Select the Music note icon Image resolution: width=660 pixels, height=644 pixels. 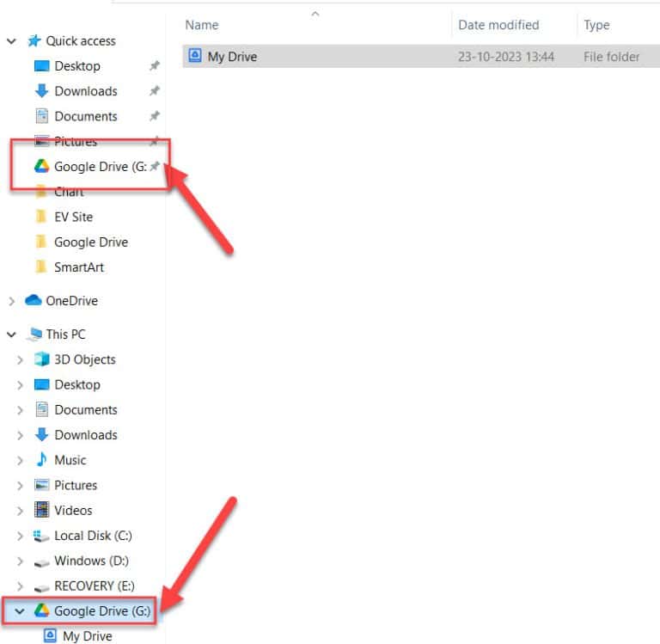tap(41, 459)
